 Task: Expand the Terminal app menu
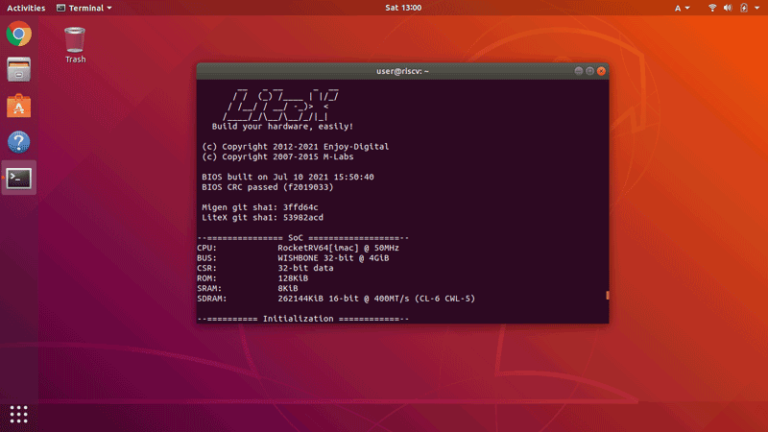pos(85,7)
